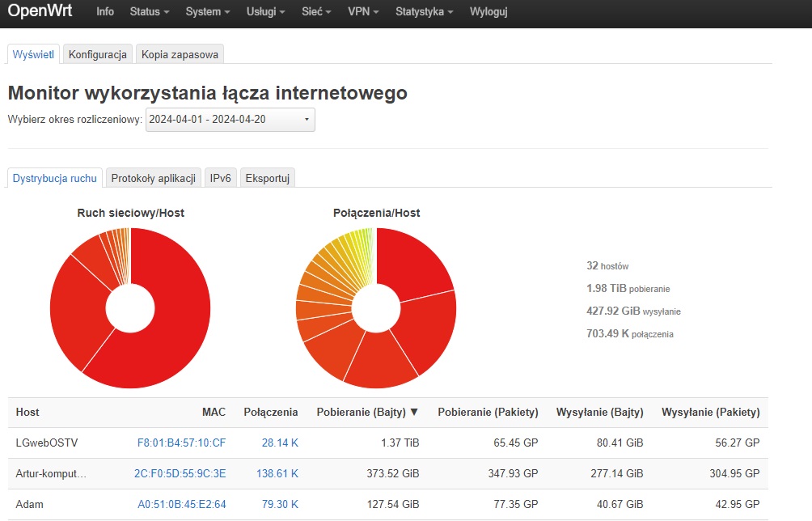The width and height of the screenshot is (812, 521).
Task: Open the Info menu item
Action: click(105, 13)
